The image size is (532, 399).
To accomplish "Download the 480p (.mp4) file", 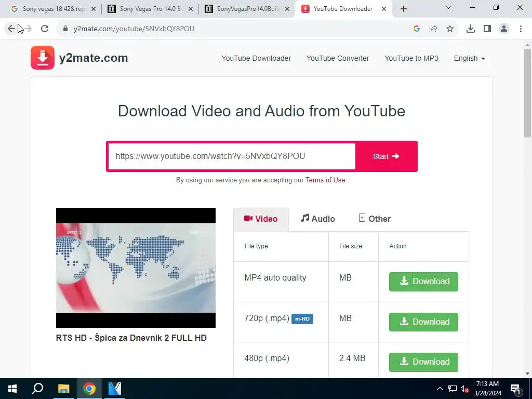I will 423,362.
